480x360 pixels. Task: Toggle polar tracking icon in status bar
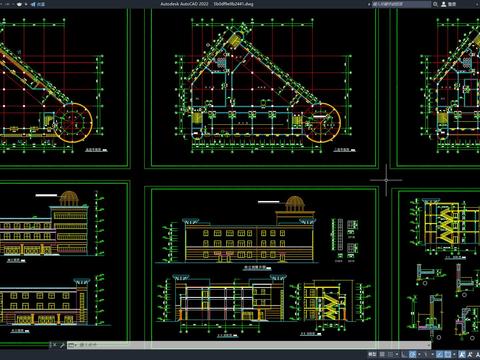click(x=412, y=354)
